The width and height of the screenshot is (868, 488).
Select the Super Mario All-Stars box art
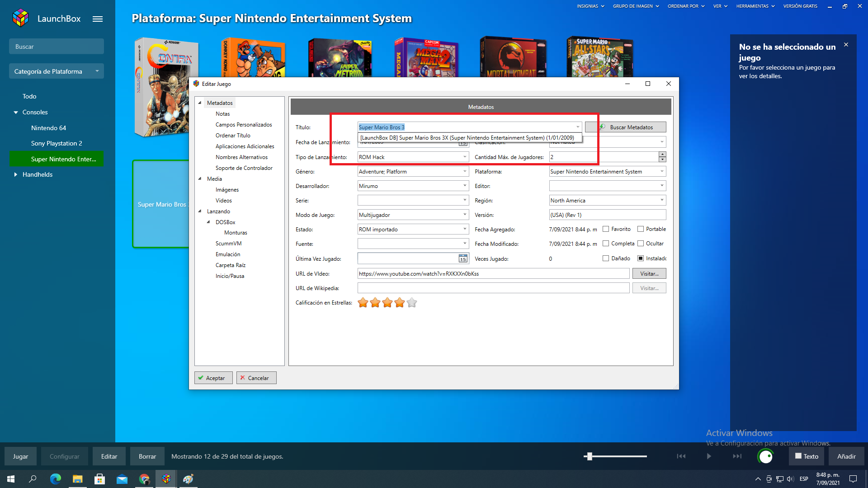click(600, 57)
